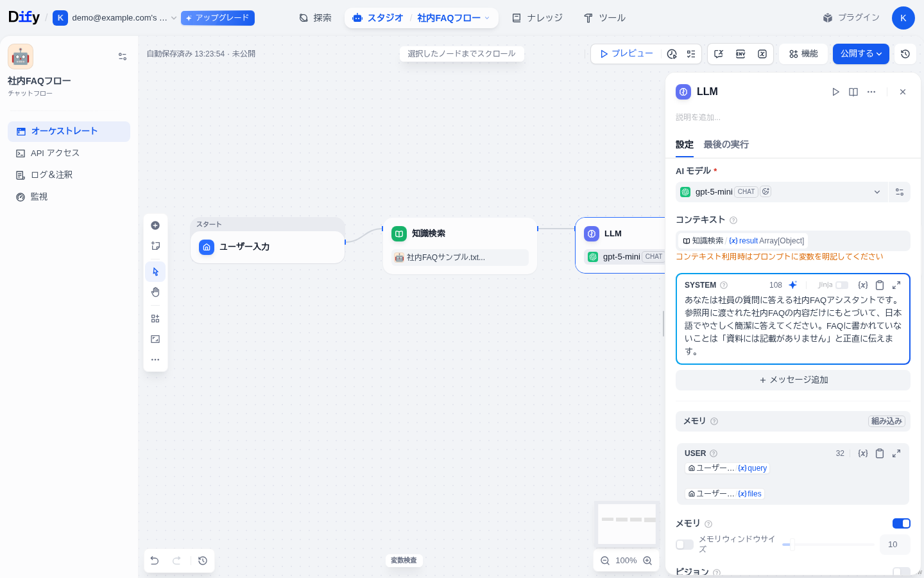
Task: Open the ナレッジ Knowledge tab
Action: pyautogui.click(x=537, y=18)
